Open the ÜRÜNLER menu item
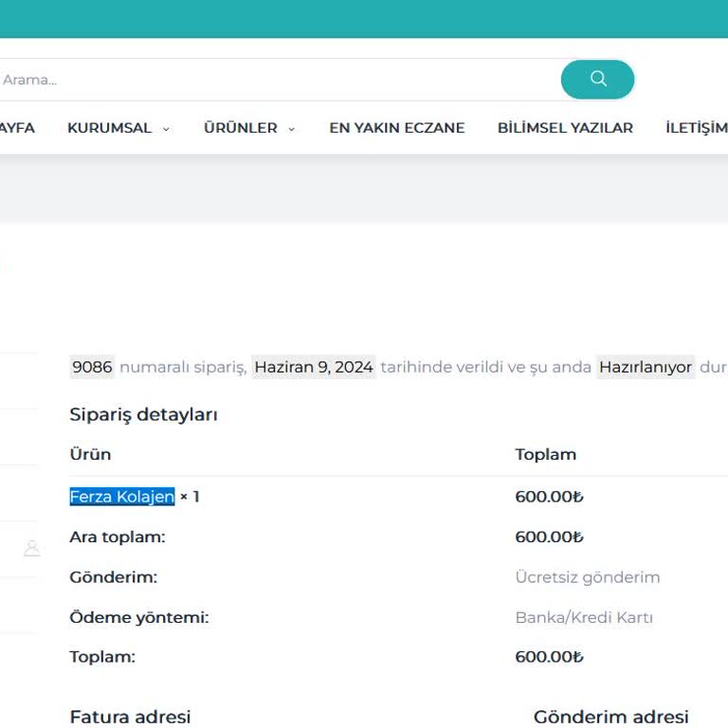The width and height of the screenshot is (728, 728). click(x=240, y=128)
